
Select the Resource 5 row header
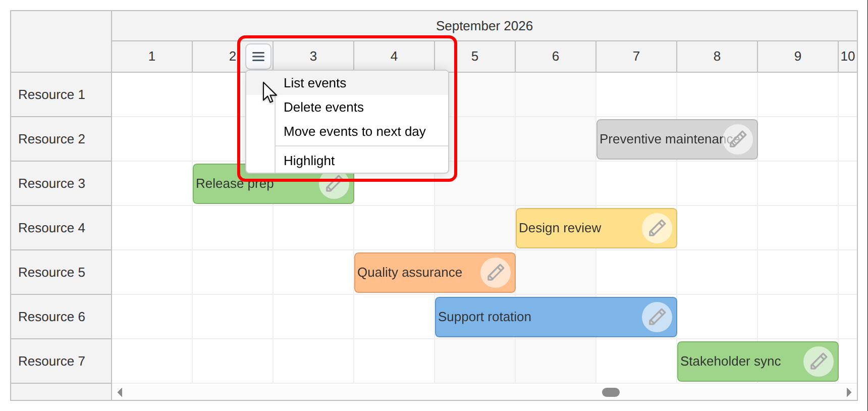click(x=61, y=273)
